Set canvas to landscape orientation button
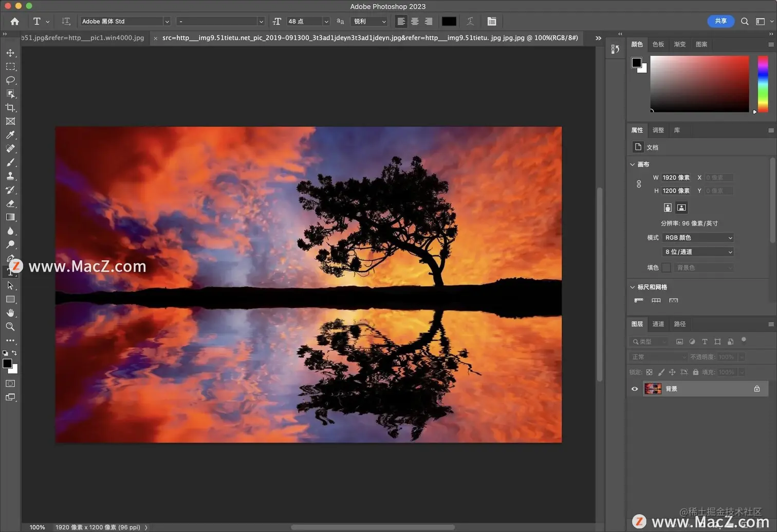 [x=681, y=207]
